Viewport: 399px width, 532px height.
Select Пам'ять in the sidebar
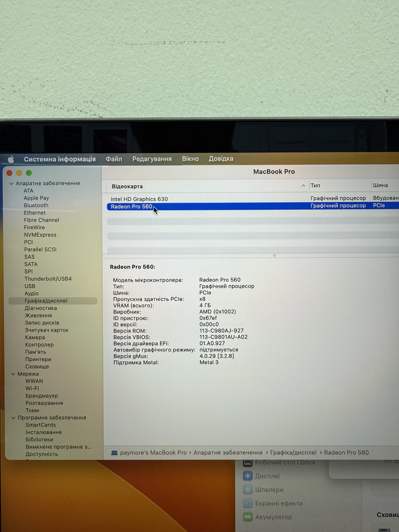36,352
